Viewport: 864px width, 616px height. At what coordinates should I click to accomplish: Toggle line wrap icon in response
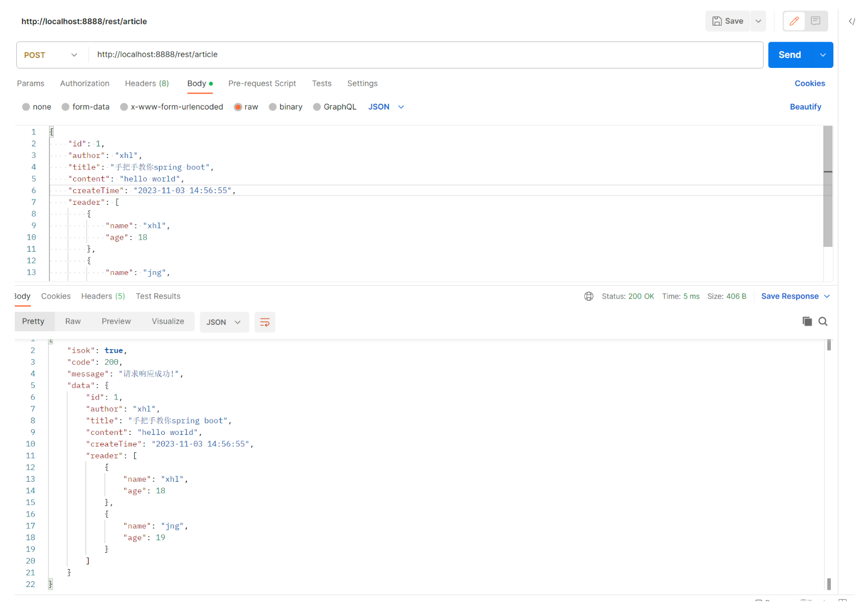point(264,322)
